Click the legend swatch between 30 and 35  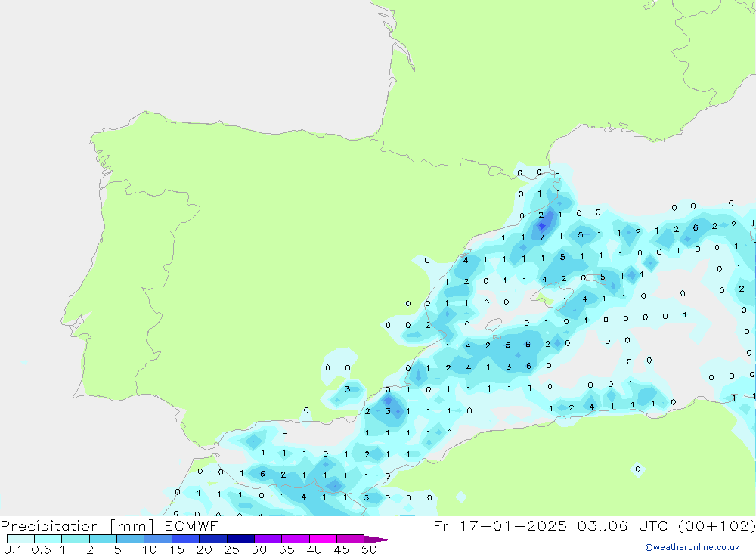268,539
